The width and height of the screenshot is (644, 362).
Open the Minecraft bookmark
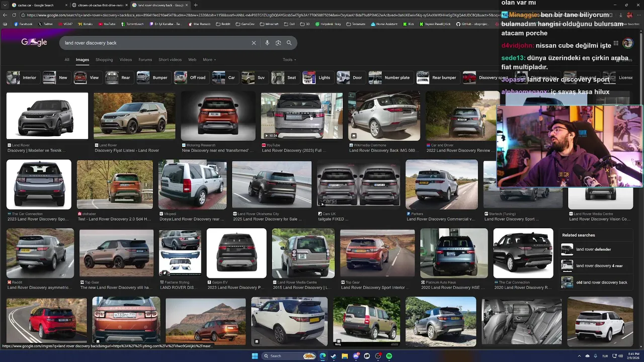point(269,24)
